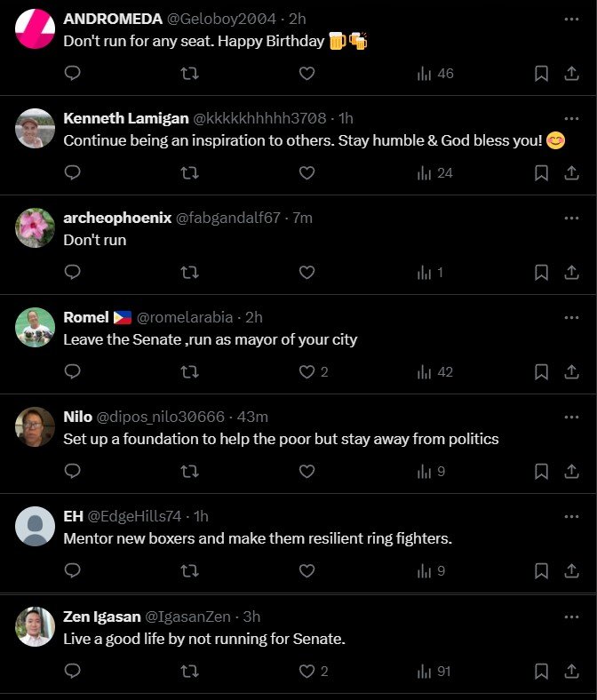The image size is (597, 700).
Task: Bookmark Kenneth Lamigan's tweet
Action: pyautogui.click(x=541, y=173)
